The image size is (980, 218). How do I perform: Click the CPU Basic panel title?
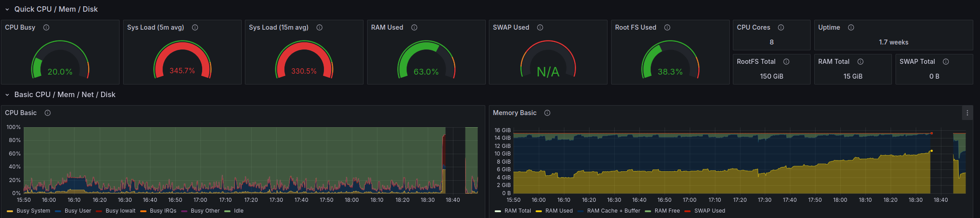pos(21,113)
